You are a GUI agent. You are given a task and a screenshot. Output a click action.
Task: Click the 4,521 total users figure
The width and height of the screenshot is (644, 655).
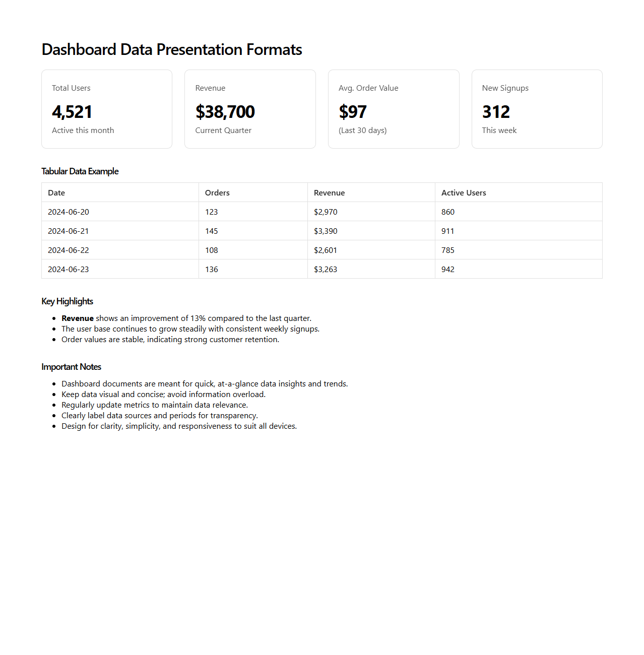(72, 112)
